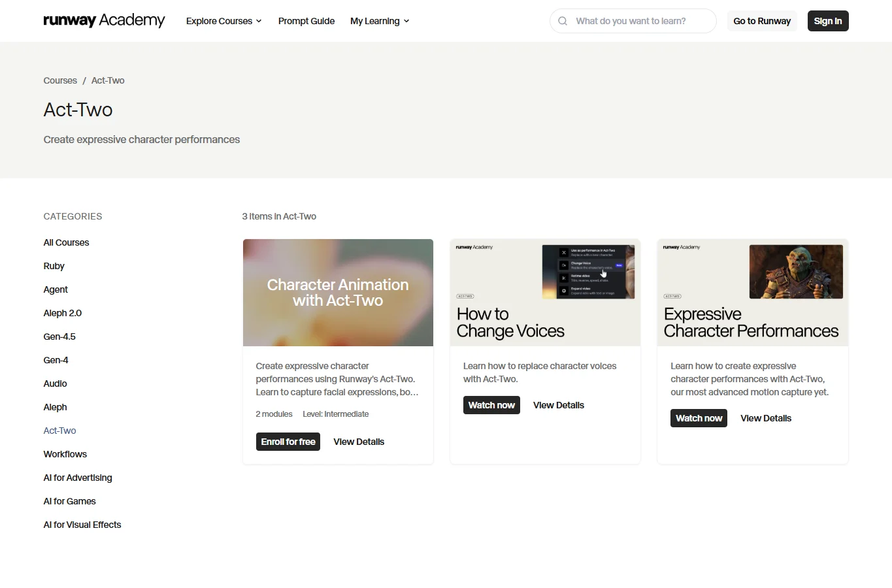Open the Character Animation with Act-Two thumbnail

[338, 293]
